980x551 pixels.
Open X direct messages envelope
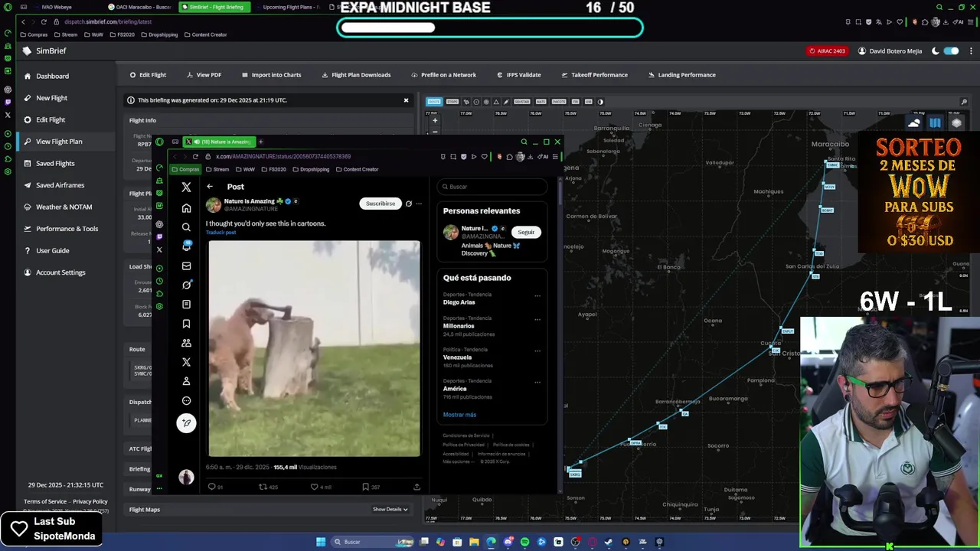186,266
